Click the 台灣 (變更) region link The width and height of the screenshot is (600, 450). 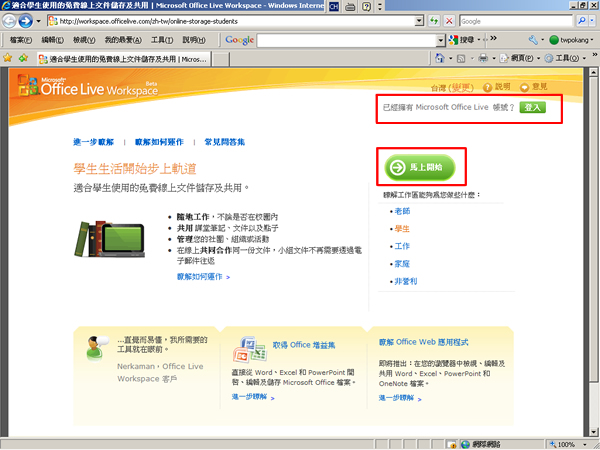pyautogui.click(x=452, y=88)
